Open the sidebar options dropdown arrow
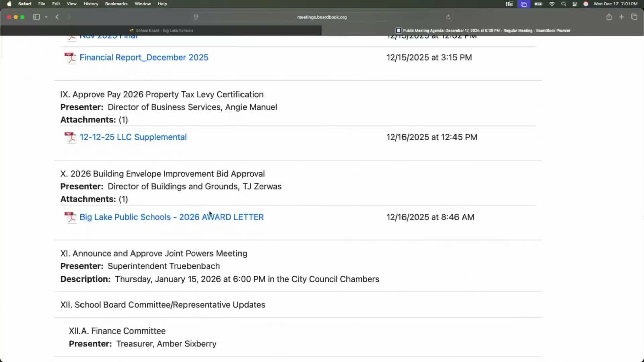The height and width of the screenshot is (362, 644). coord(46,17)
